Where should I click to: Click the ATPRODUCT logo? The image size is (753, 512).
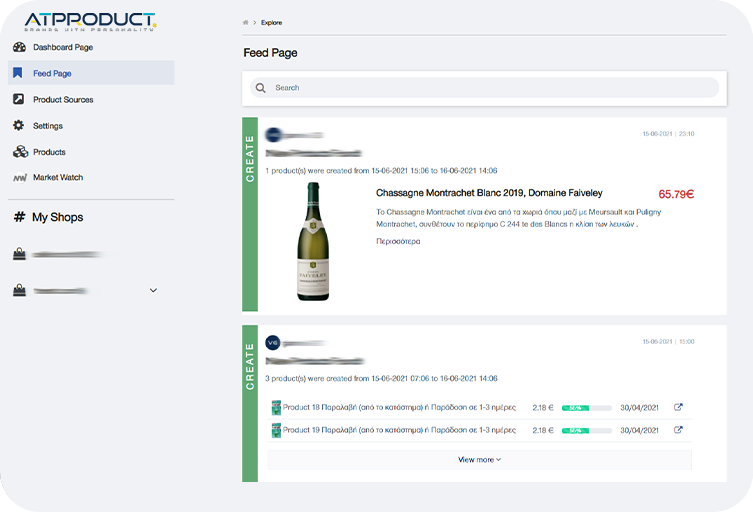coord(90,22)
